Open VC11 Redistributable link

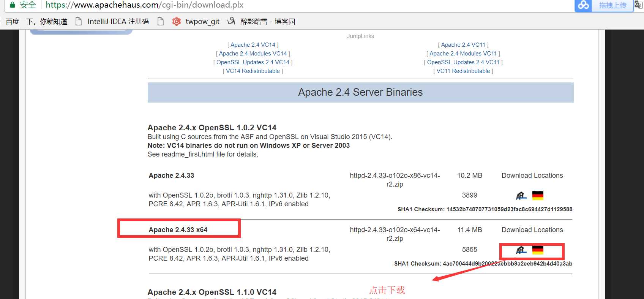pyautogui.click(x=463, y=71)
